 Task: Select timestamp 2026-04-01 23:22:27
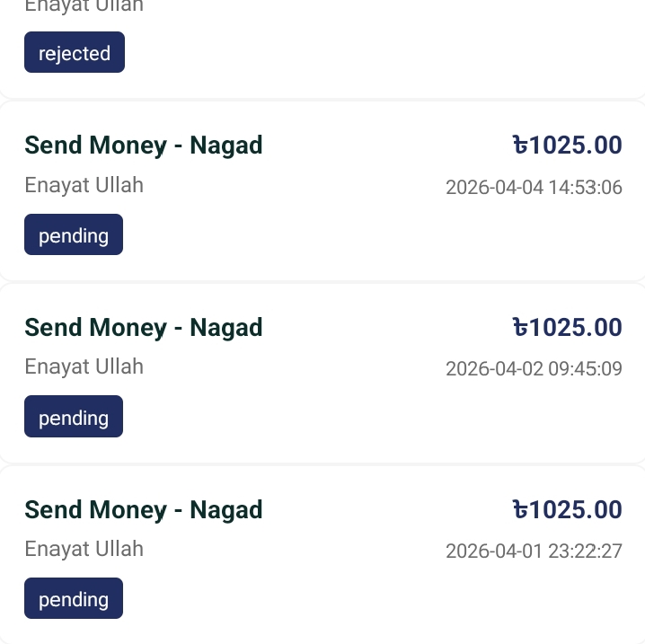point(534,551)
